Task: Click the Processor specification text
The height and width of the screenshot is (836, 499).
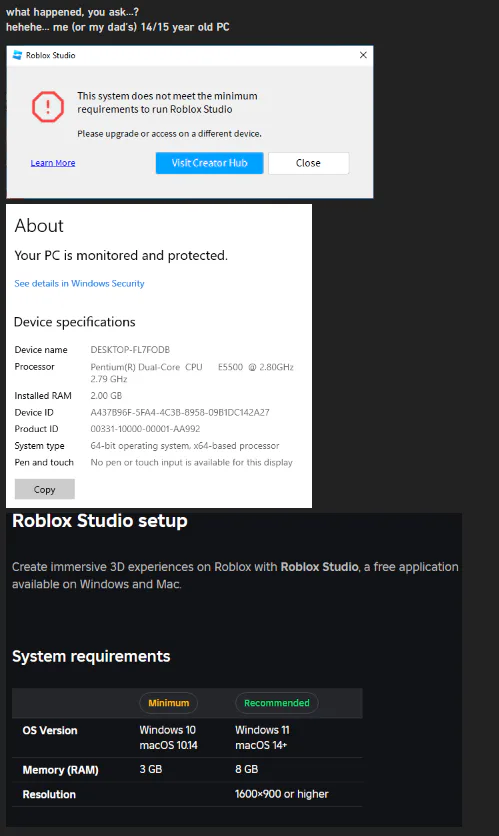Action: click(192, 373)
